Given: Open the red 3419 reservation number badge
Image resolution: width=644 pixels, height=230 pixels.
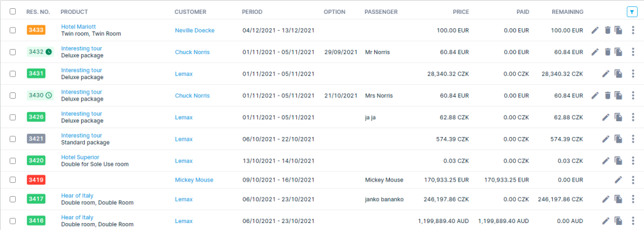Looking at the screenshot, I should pos(36,180).
